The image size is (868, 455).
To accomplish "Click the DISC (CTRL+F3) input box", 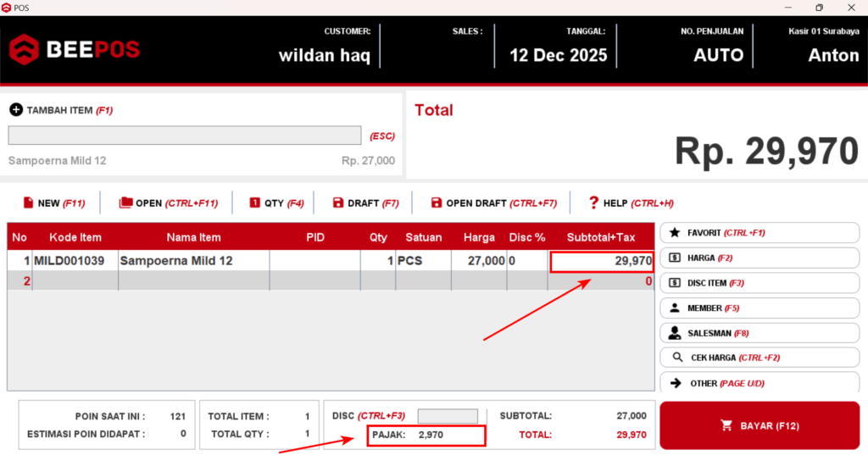I will click(448, 416).
